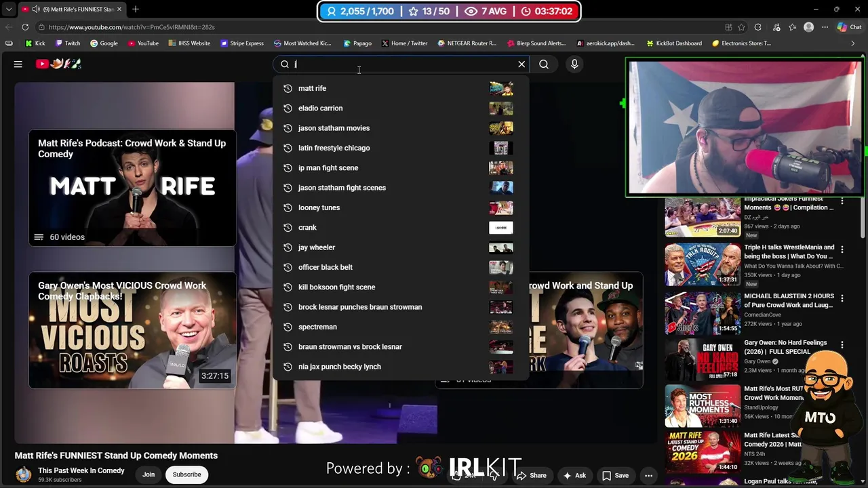Choose 'braun strowman vs brock lesnar' suggestion

tap(401, 346)
